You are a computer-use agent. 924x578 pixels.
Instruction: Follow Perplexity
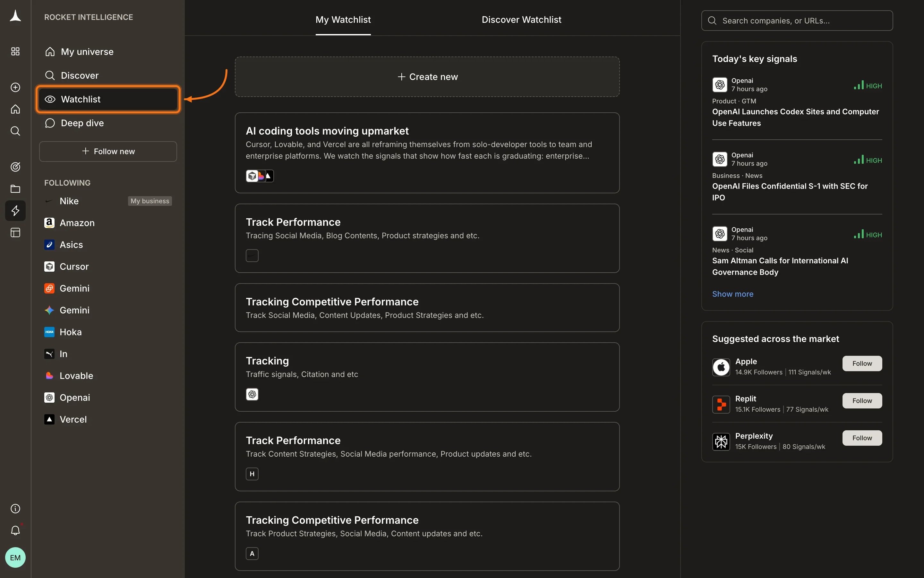pyautogui.click(x=862, y=438)
